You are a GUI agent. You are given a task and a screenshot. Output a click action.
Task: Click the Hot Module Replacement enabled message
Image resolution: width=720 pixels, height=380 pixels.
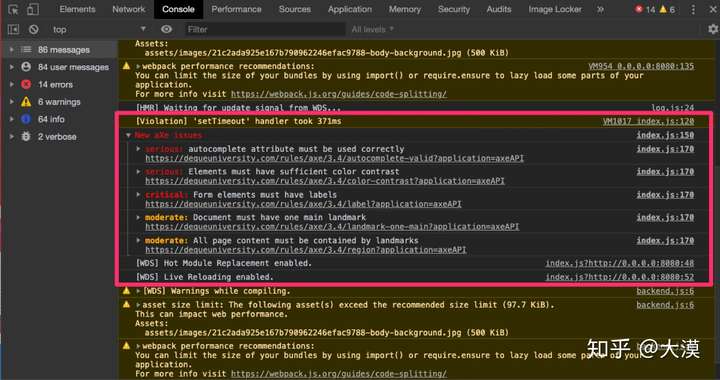pos(224,263)
